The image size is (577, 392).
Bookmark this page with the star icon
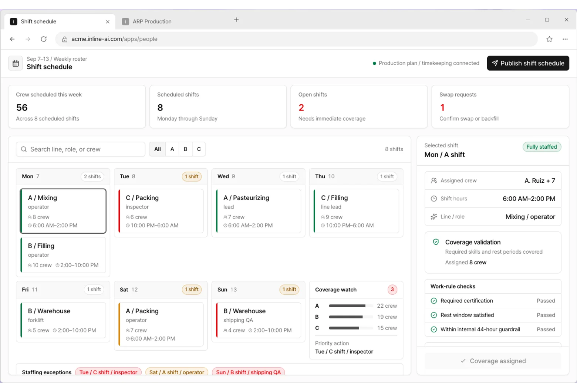click(549, 39)
